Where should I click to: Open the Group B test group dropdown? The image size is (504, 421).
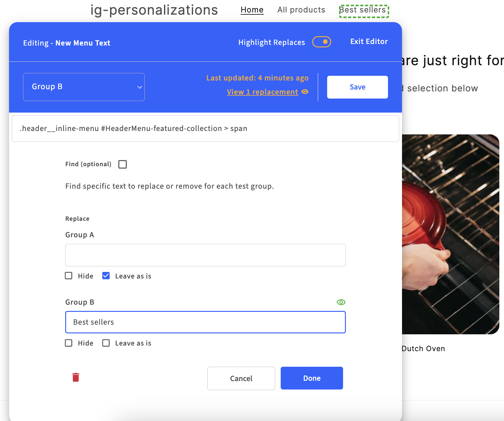84,87
